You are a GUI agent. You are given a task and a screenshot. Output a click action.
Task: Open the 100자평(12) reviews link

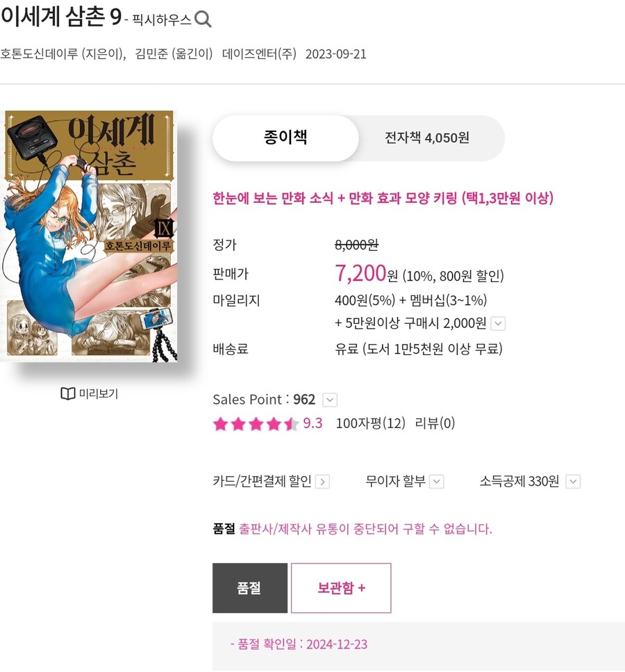[371, 423]
